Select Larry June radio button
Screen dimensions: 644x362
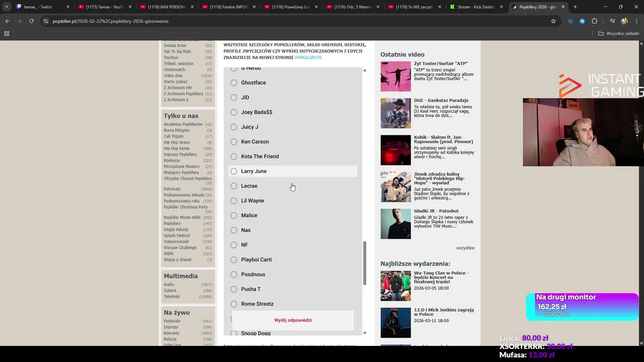233,171
